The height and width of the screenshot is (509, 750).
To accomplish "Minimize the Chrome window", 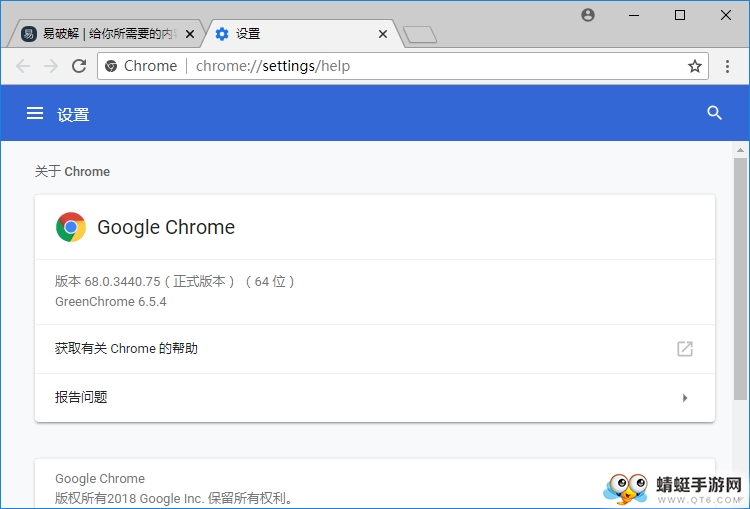I will click(634, 15).
